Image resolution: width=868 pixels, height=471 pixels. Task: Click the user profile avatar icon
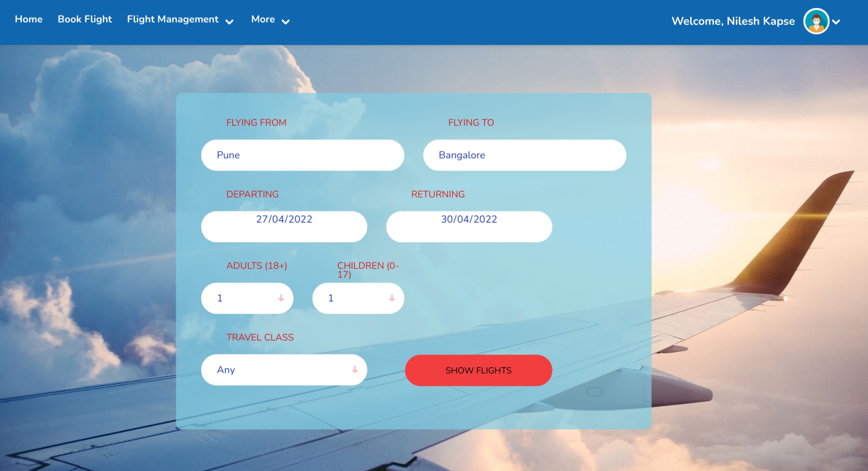[816, 21]
